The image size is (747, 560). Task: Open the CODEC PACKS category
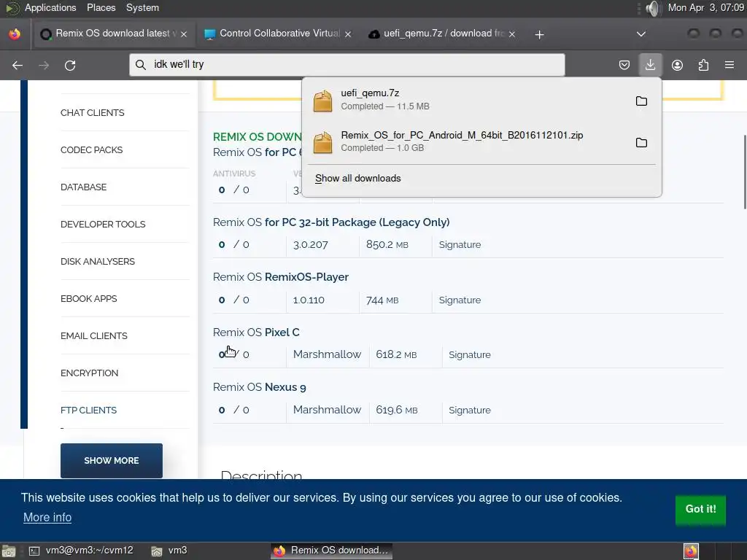91,150
